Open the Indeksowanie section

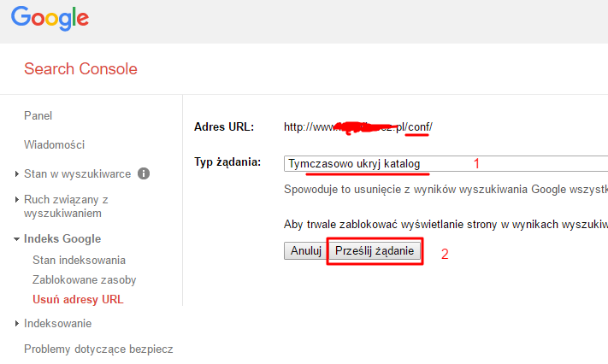pos(58,323)
